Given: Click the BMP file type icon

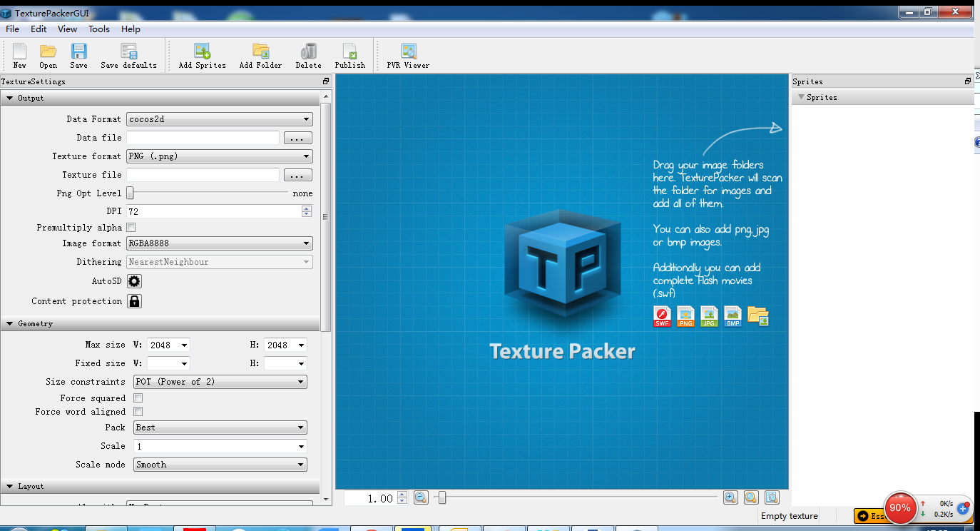Looking at the screenshot, I should click(x=733, y=316).
